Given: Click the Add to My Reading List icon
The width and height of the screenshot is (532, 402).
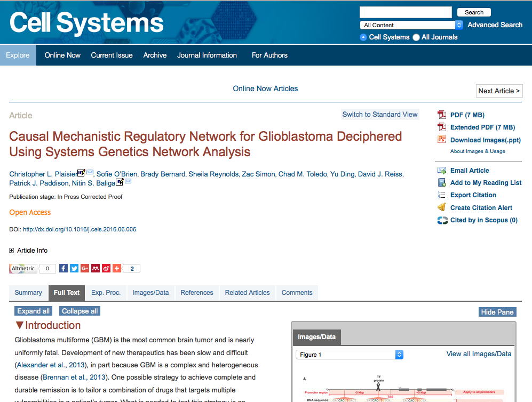Looking at the screenshot, I should [442, 183].
